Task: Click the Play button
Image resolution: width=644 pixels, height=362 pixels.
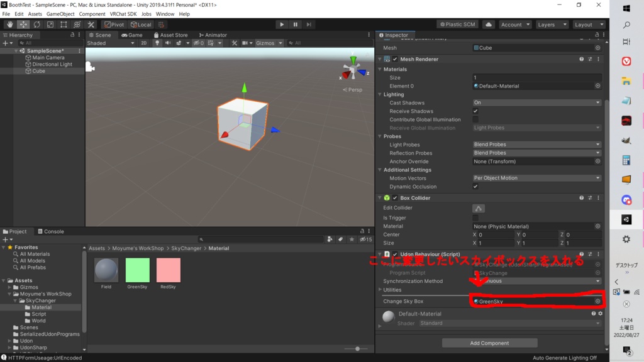Action: [282, 25]
